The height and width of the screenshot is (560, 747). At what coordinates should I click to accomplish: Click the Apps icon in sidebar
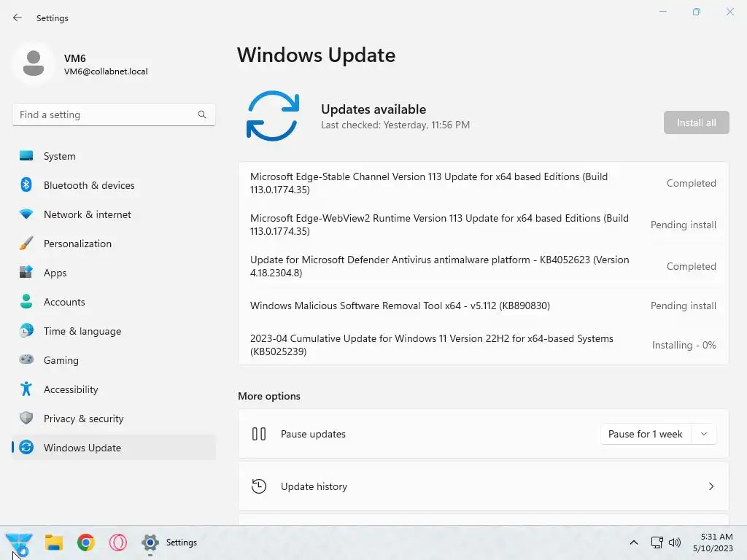(x=26, y=273)
